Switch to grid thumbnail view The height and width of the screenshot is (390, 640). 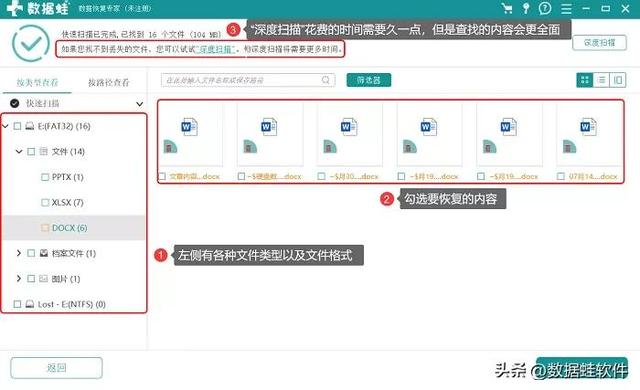(584, 80)
